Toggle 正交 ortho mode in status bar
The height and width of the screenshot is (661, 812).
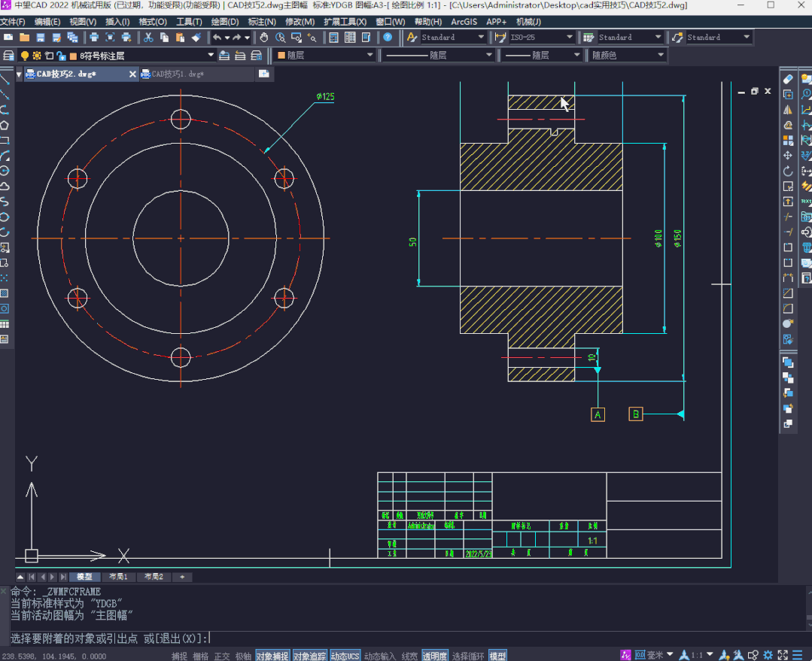click(x=222, y=656)
